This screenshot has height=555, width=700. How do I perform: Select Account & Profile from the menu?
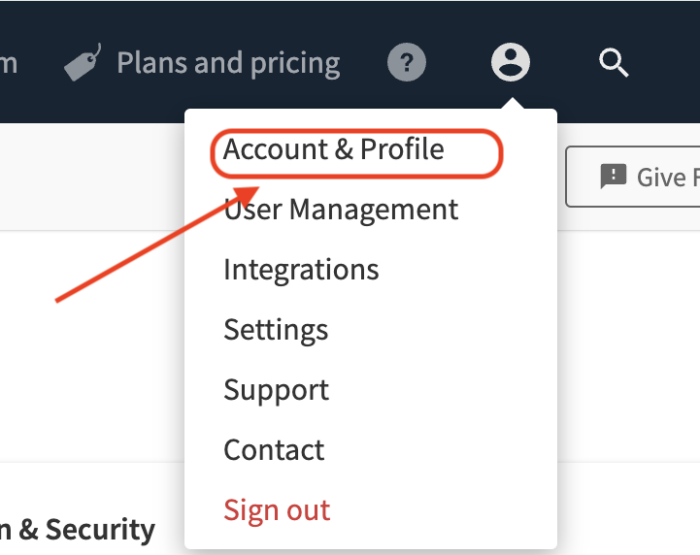[333, 149]
